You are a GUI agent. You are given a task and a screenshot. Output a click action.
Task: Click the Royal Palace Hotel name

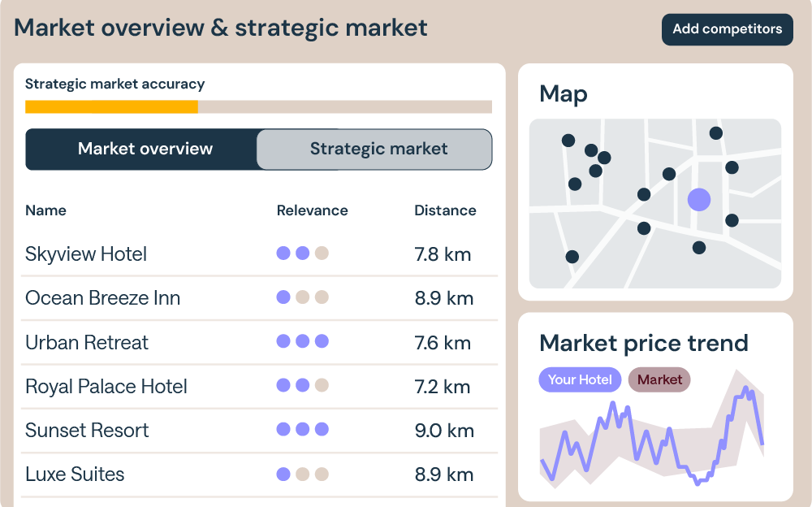click(x=106, y=386)
